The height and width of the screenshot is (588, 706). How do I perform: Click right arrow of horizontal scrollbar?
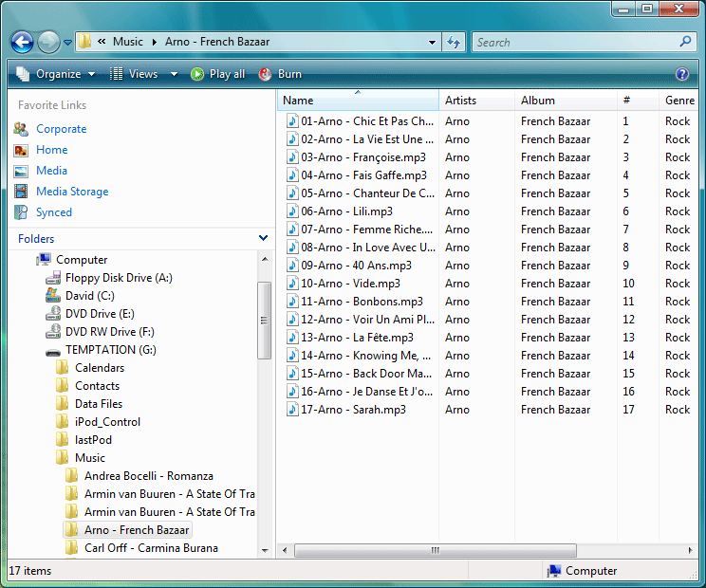pos(690,550)
